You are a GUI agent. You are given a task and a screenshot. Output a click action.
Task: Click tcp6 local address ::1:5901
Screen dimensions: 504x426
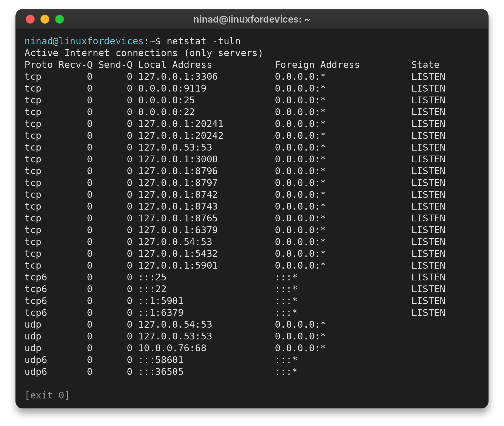[x=161, y=301]
